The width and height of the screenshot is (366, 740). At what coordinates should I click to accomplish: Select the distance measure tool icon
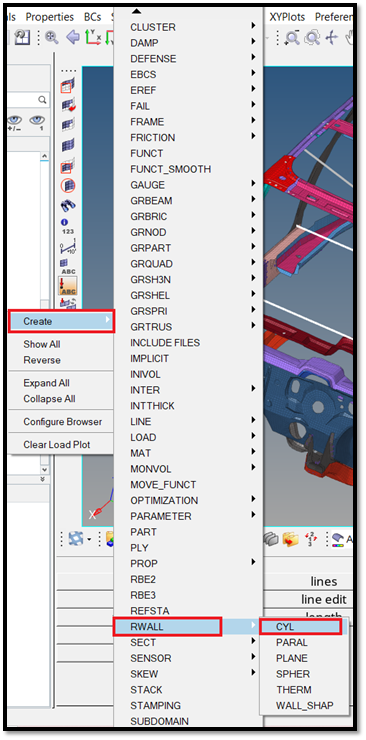[68, 247]
